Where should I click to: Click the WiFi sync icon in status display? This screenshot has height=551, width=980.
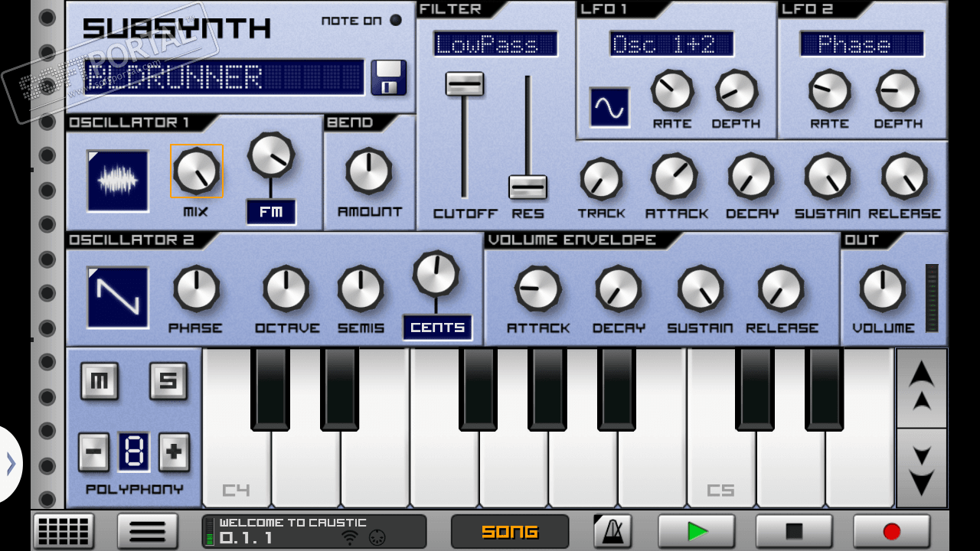tap(350, 537)
